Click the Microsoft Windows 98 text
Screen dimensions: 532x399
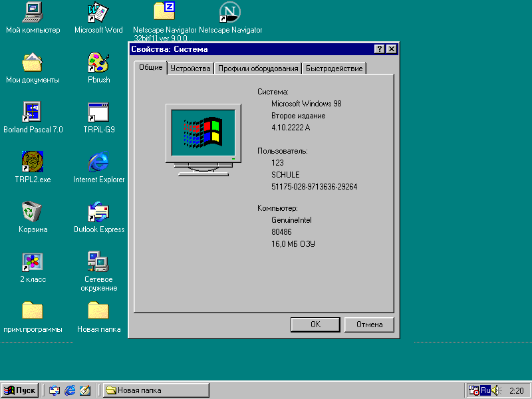pyautogui.click(x=307, y=104)
